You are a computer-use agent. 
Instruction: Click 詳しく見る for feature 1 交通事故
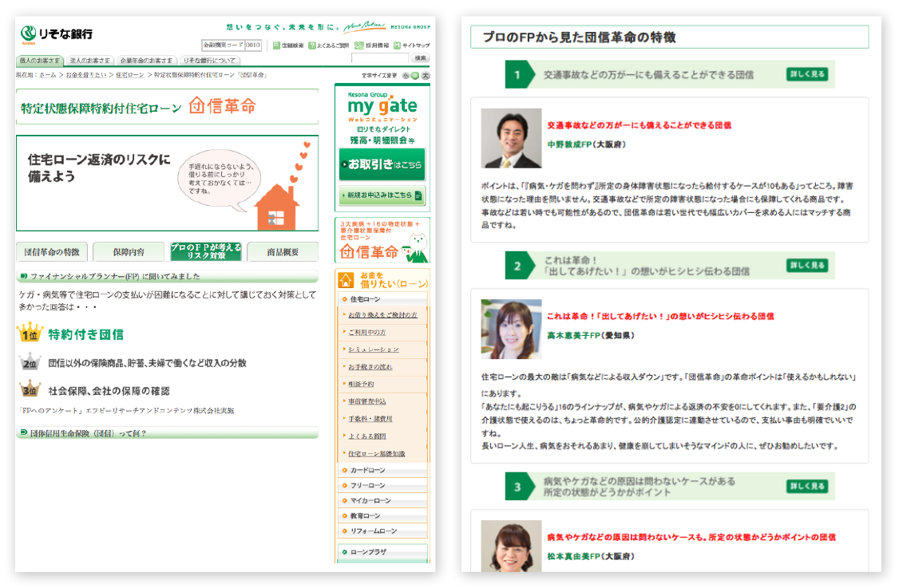[806, 74]
